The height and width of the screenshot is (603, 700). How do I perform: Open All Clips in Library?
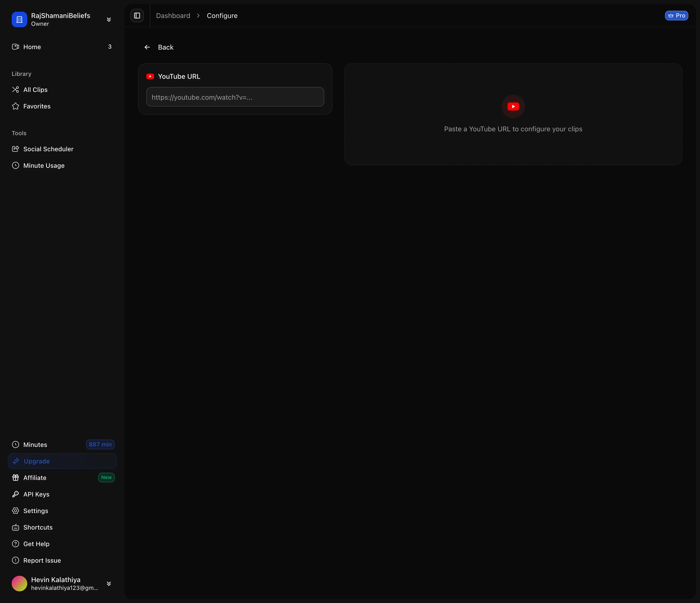pyautogui.click(x=62, y=89)
